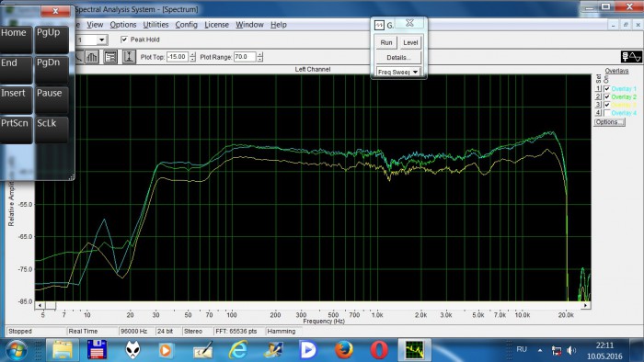Click the Run button in generator
Viewport: 644px width, 362px height.
click(x=386, y=42)
